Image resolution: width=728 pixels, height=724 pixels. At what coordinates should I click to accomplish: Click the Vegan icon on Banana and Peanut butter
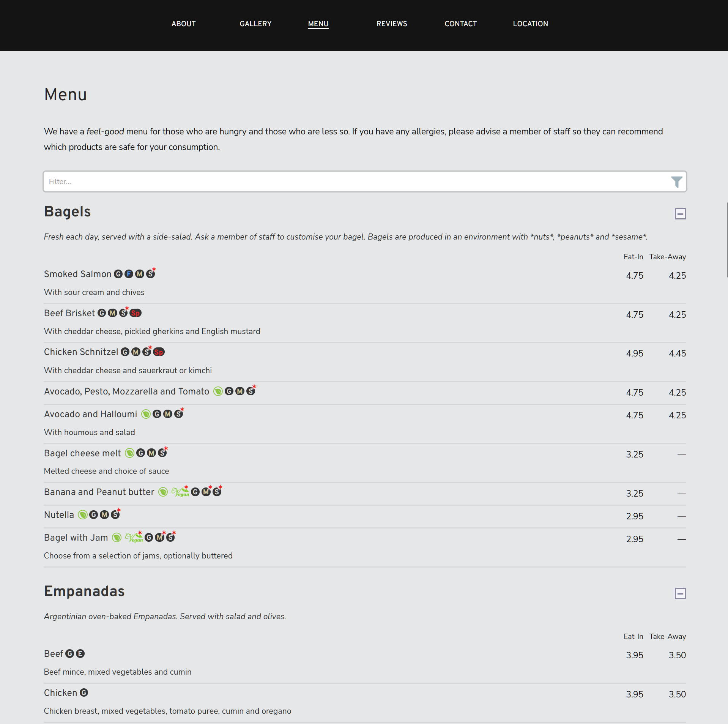click(x=180, y=492)
